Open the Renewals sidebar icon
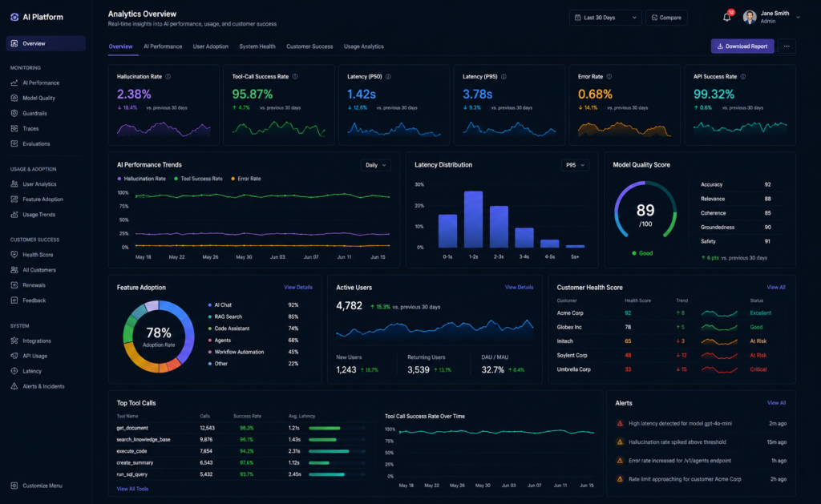 (14, 285)
